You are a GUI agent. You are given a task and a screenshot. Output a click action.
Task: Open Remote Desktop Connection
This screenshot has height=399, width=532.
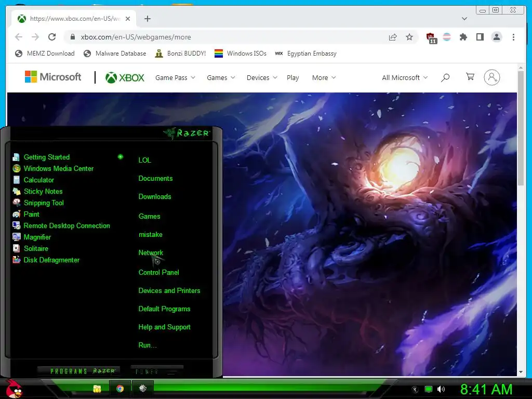[61, 225]
